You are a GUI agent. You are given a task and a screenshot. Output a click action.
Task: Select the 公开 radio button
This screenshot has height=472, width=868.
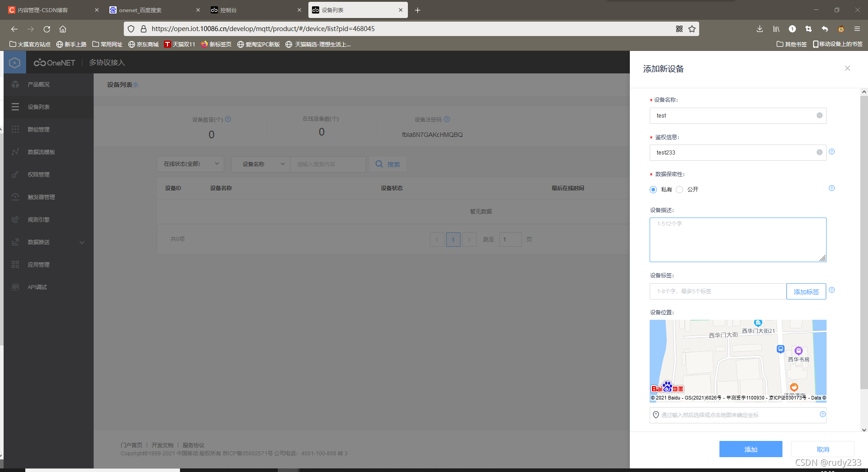tap(679, 190)
